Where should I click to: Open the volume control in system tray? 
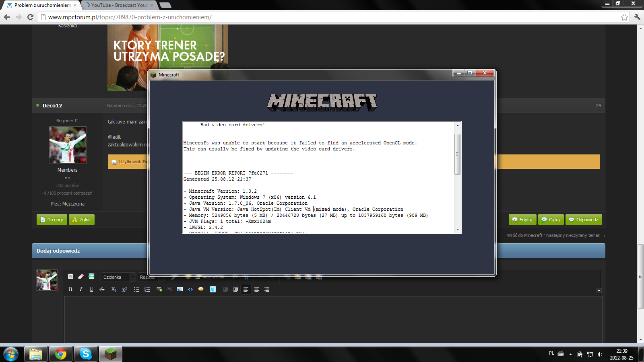pyautogui.click(x=600, y=354)
